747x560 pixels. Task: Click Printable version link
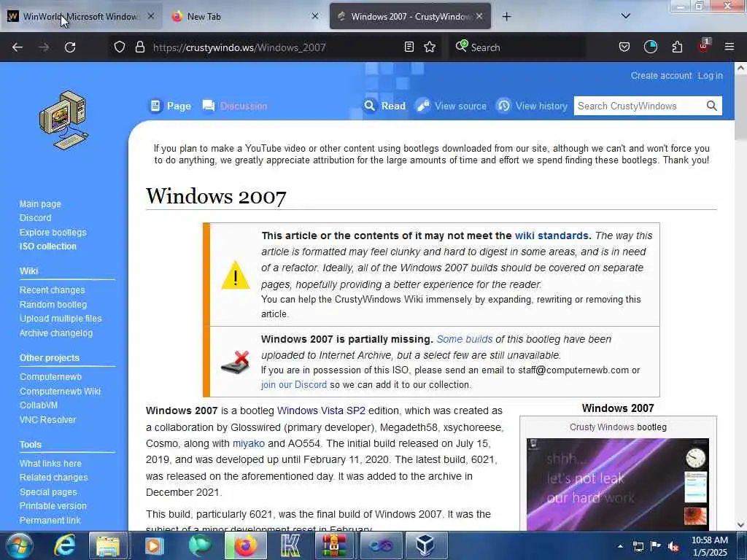click(x=53, y=506)
